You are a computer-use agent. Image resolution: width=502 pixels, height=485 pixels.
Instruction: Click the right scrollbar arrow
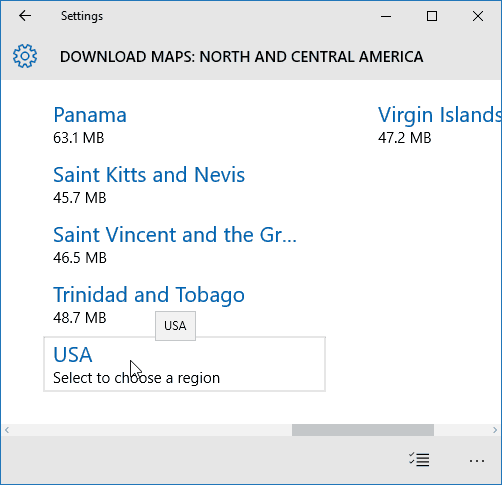(x=495, y=430)
